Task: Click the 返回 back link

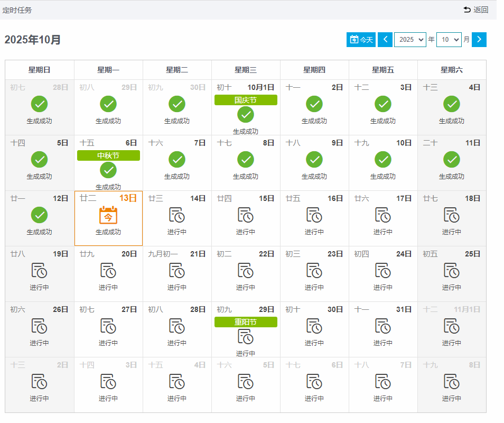Action: point(476,10)
